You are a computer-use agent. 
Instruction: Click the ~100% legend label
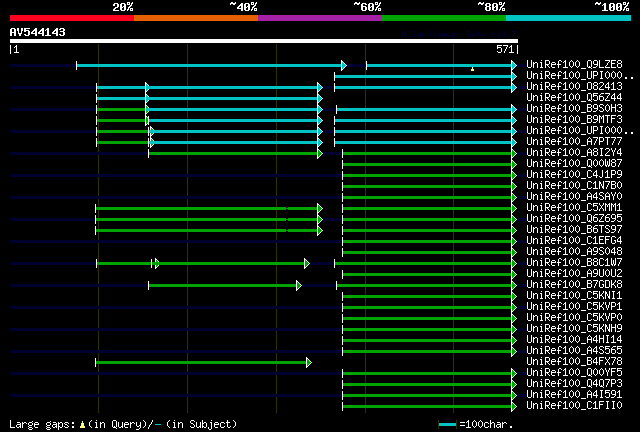612,7
